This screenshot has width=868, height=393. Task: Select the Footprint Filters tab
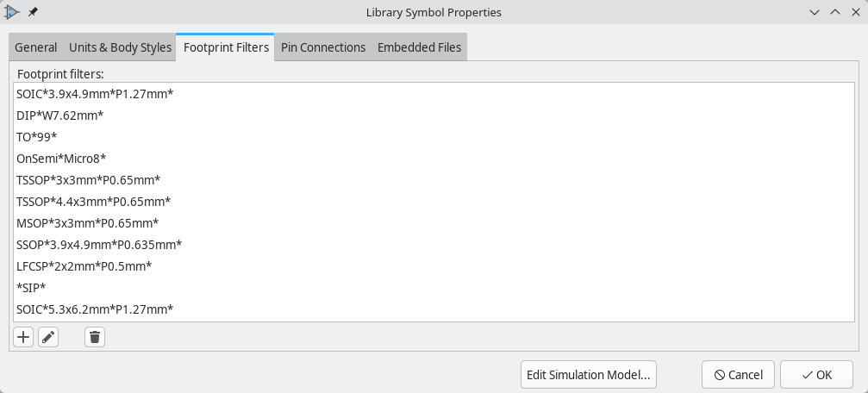coord(226,47)
